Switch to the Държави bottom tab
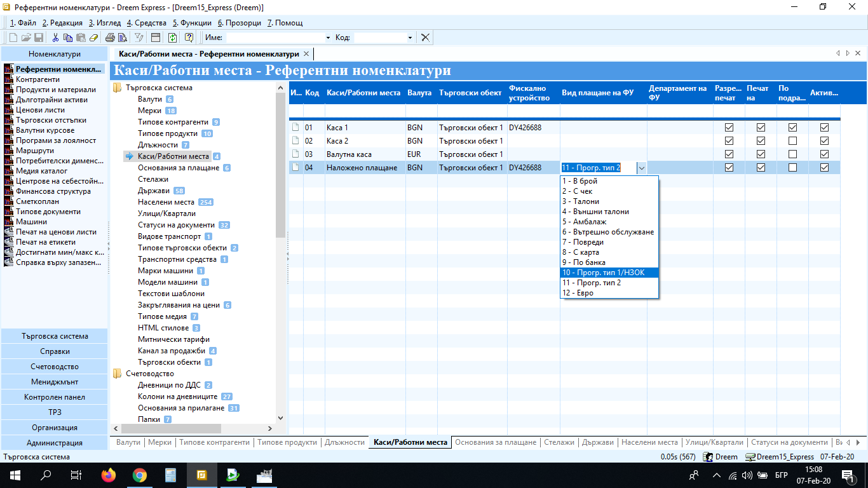This screenshot has height=488, width=868. click(598, 442)
